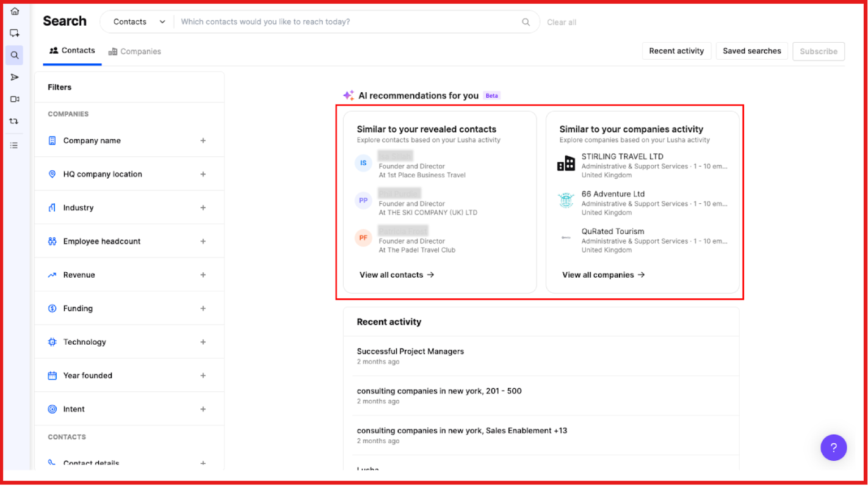This screenshot has width=868, height=487.
Task: Click the magnifier icon in search bar
Action: (x=526, y=22)
